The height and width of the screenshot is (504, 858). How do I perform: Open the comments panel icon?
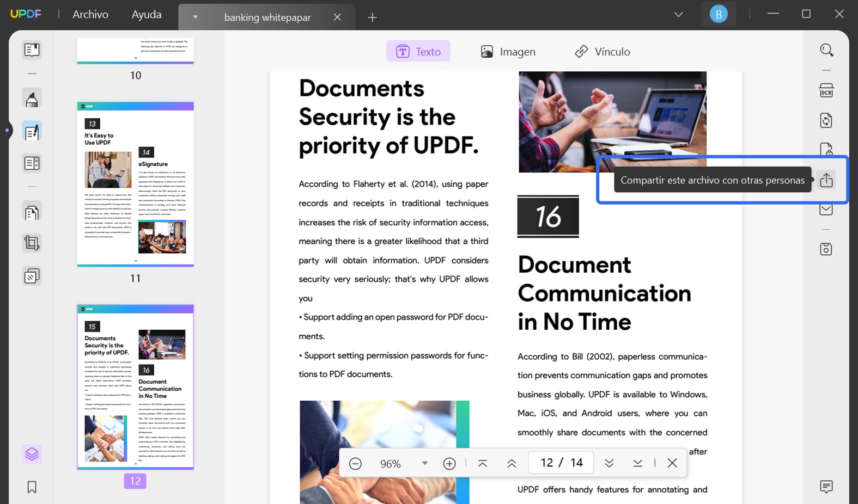pos(826,487)
